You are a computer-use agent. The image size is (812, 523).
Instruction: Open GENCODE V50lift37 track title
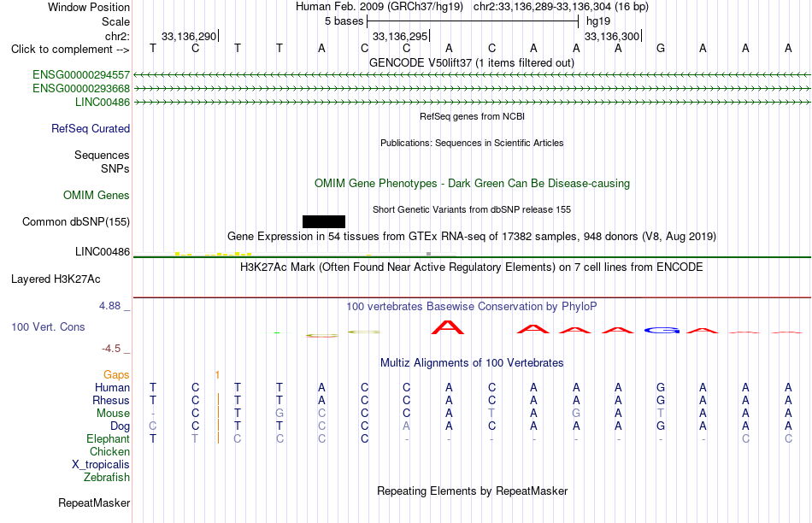[472, 62]
